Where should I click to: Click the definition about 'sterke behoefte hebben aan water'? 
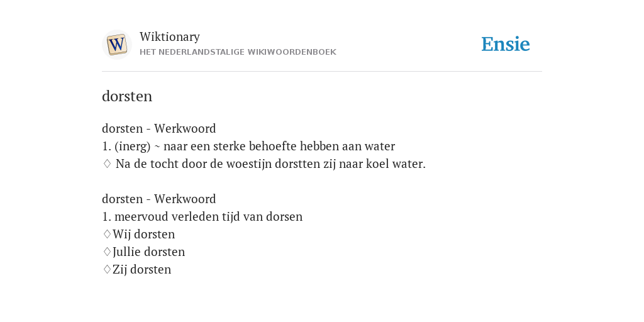pos(248,146)
